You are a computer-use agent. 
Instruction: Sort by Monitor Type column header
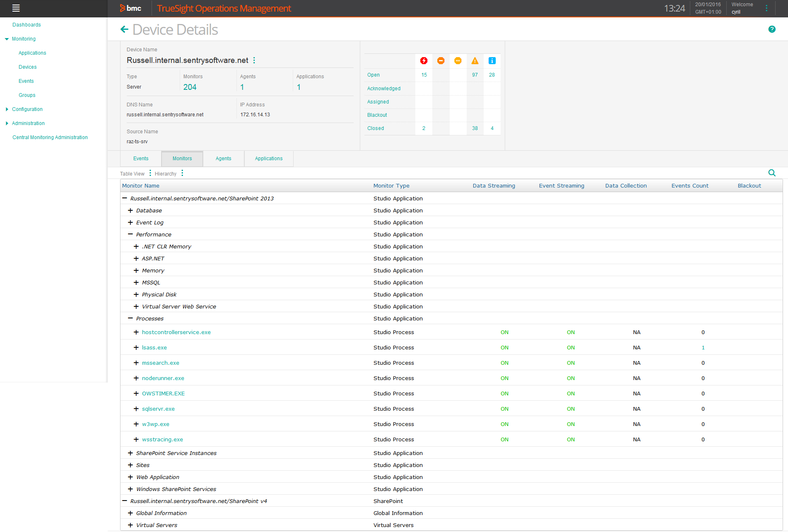(391, 185)
